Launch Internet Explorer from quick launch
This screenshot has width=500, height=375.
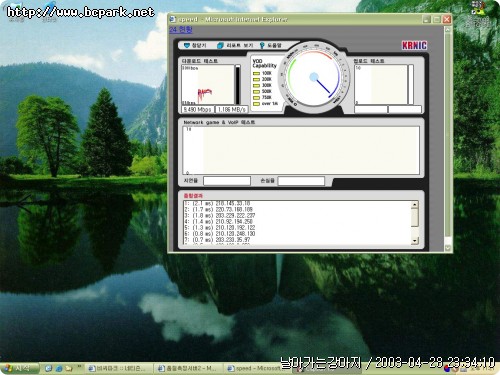coord(59,368)
